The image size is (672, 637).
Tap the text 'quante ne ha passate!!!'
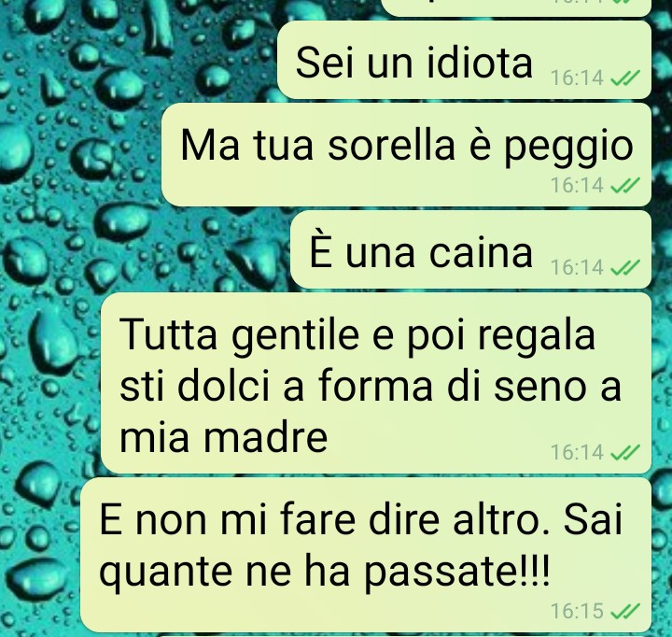click(x=324, y=573)
